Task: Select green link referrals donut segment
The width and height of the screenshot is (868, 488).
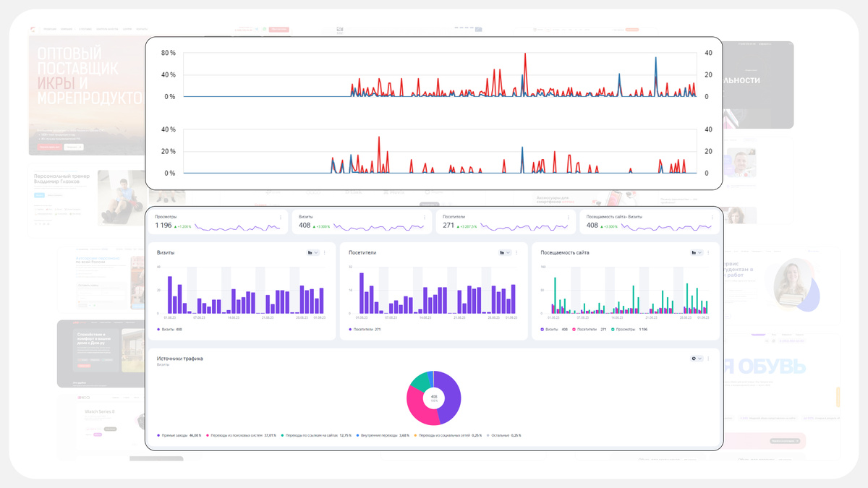Action: click(x=420, y=381)
